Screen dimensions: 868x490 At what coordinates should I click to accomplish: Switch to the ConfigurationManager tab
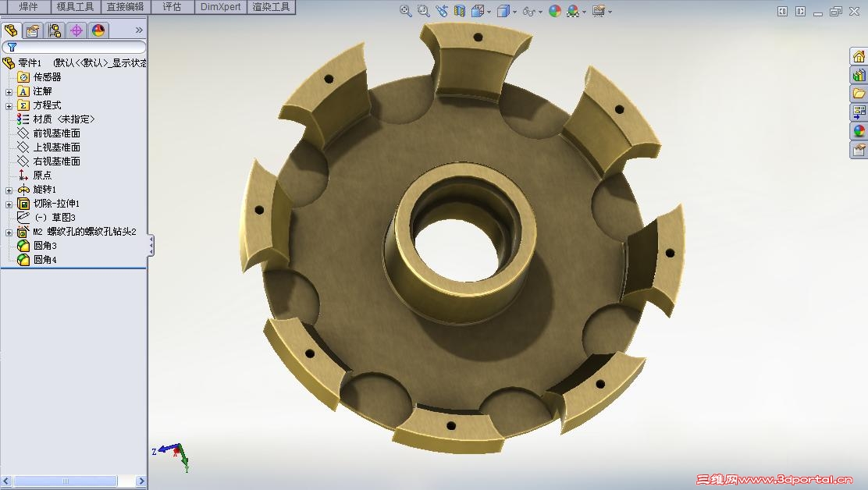pos(55,30)
